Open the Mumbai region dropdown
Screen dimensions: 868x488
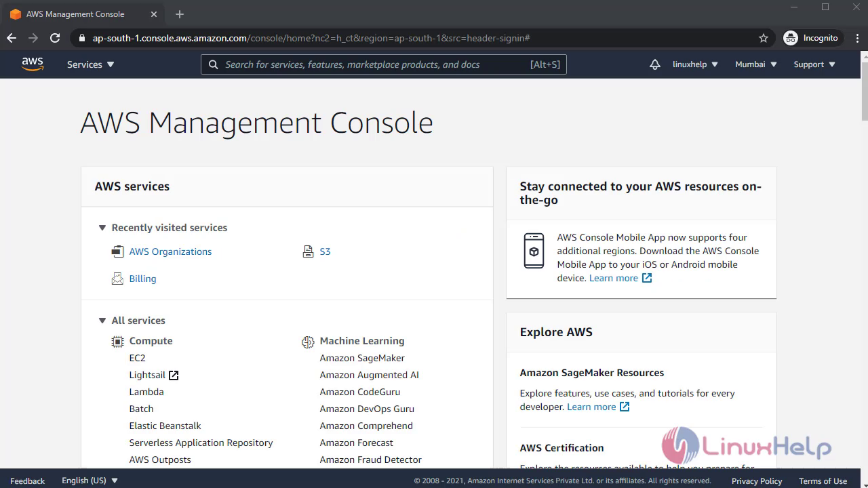click(x=756, y=64)
